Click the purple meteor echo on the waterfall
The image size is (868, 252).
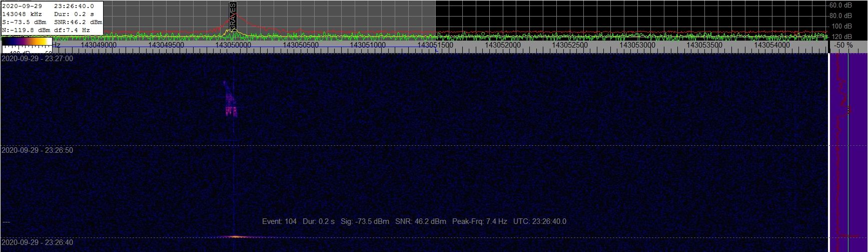pyautogui.click(x=230, y=98)
